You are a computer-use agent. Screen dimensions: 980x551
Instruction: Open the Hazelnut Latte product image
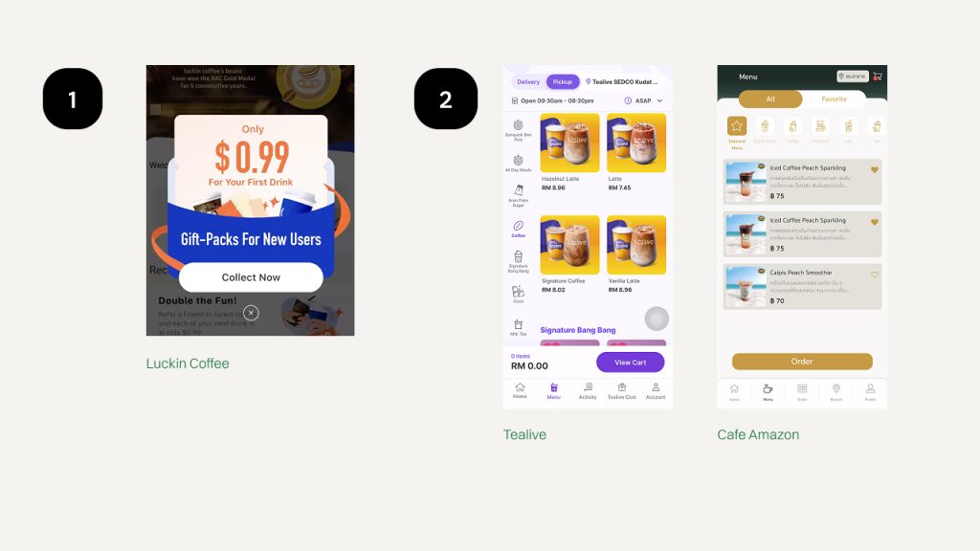click(569, 143)
